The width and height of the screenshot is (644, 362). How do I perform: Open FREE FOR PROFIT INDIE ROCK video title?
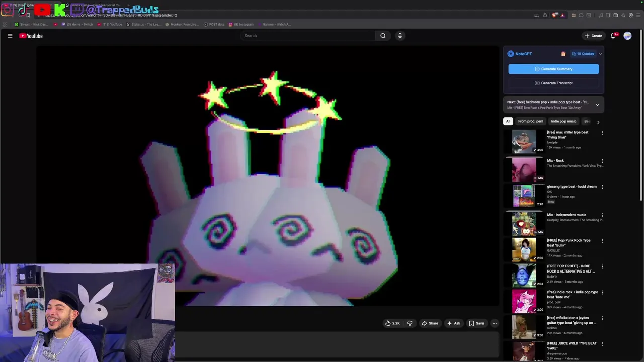click(x=571, y=269)
